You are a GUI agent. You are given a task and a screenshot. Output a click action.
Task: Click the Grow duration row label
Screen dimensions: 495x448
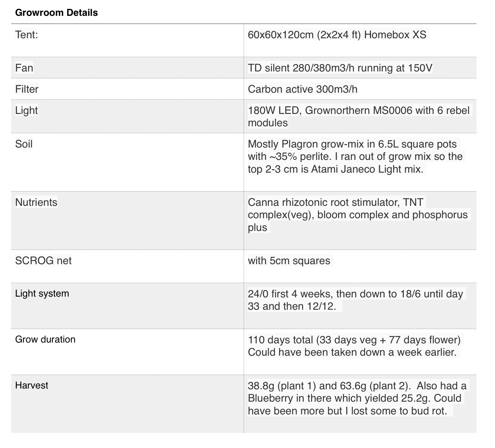click(45, 339)
